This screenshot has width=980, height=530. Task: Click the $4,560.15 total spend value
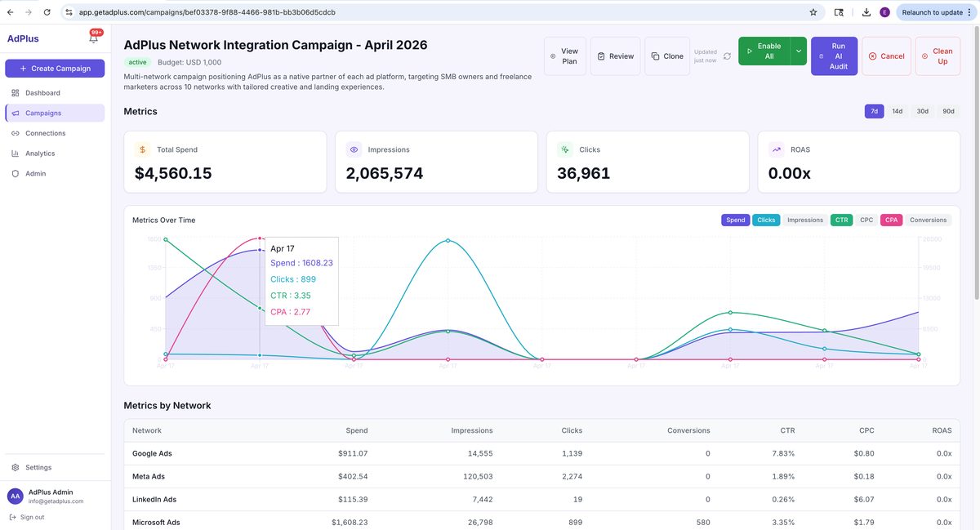click(173, 173)
